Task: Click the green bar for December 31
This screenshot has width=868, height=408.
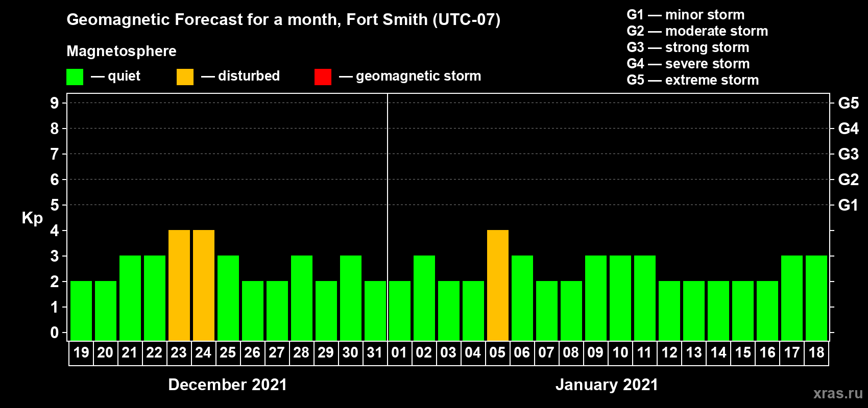Action: pyautogui.click(x=375, y=311)
